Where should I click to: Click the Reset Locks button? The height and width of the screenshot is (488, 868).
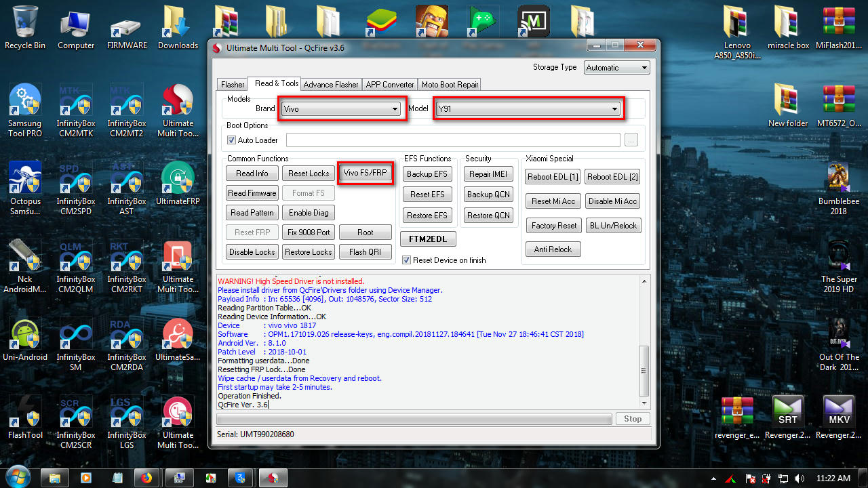click(x=309, y=174)
